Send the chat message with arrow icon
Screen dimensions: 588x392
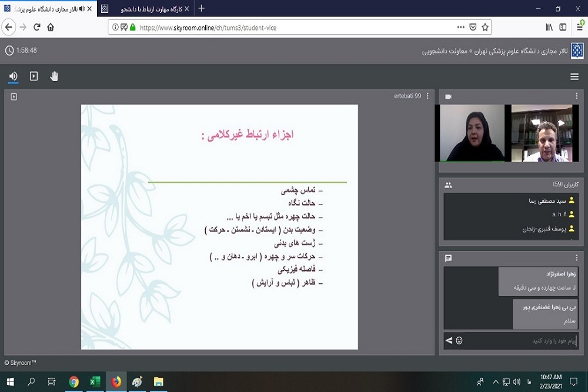(449, 340)
